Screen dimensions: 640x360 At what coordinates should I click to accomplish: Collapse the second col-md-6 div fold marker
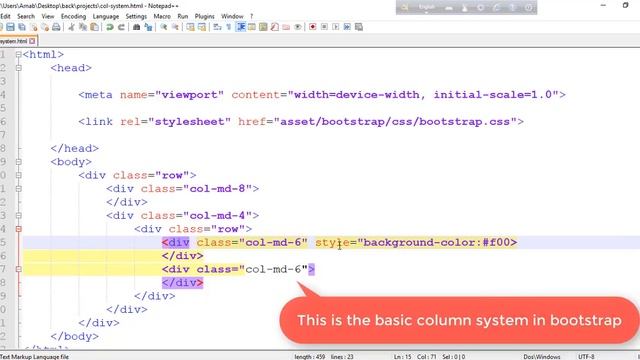point(18,269)
